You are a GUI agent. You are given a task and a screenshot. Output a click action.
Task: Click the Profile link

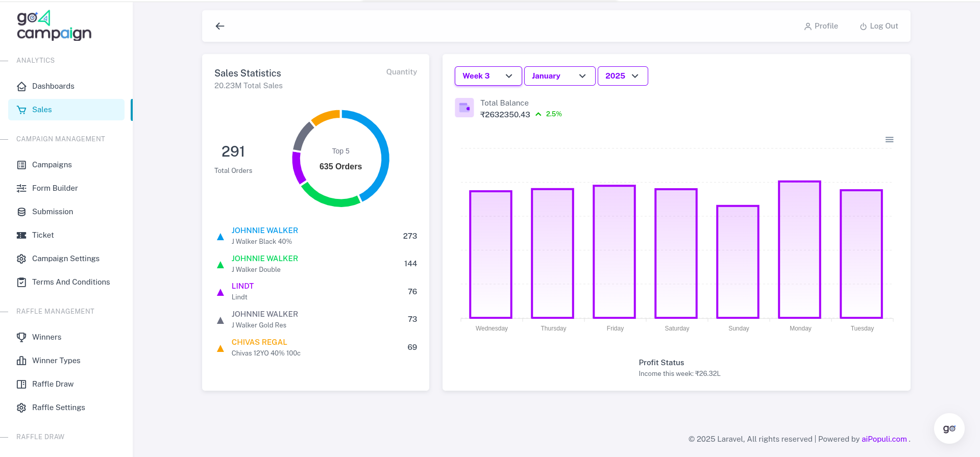click(x=821, y=26)
